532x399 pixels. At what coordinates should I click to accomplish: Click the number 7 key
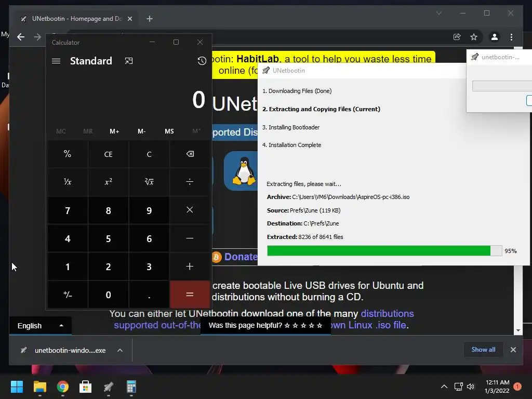tap(68, 210)
